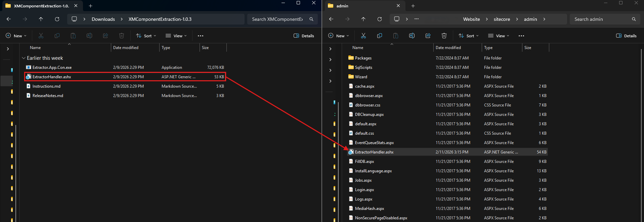Viewport: 644px width, 222px height.
Task: Click PC icon in admin address bar
Action: [x=397, y=19]
